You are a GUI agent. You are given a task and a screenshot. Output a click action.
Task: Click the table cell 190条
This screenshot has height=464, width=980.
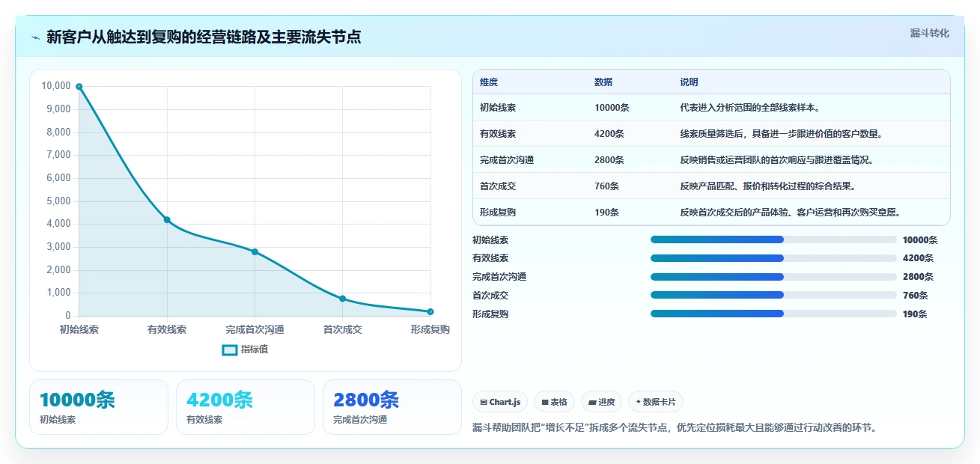pyautogui.click(x=606, y=213)
